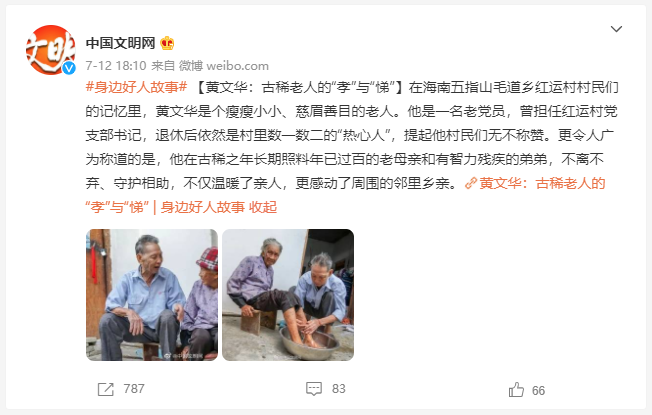Click the post body text paragraph
Viewport: 652px width, 415px height.
click(x=352, y=135)
